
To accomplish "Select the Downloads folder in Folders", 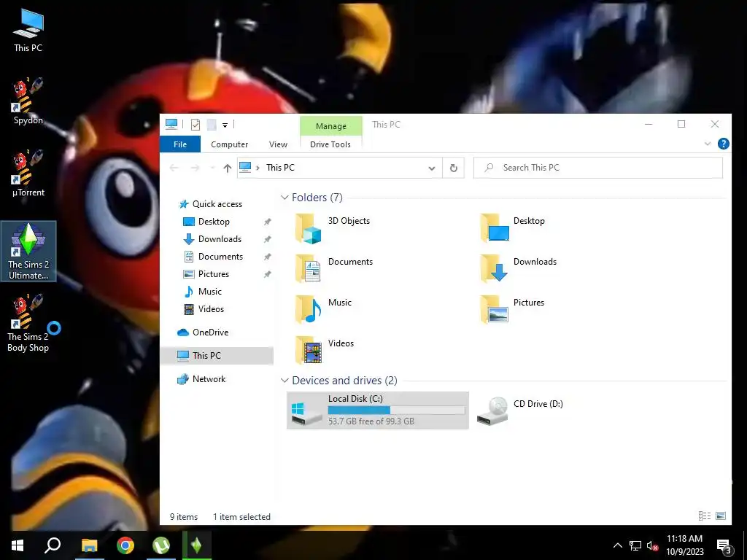I will coord(519,269).
